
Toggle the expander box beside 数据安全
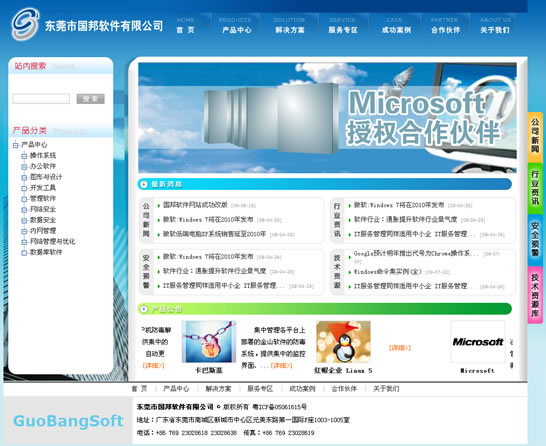(24, 220)
